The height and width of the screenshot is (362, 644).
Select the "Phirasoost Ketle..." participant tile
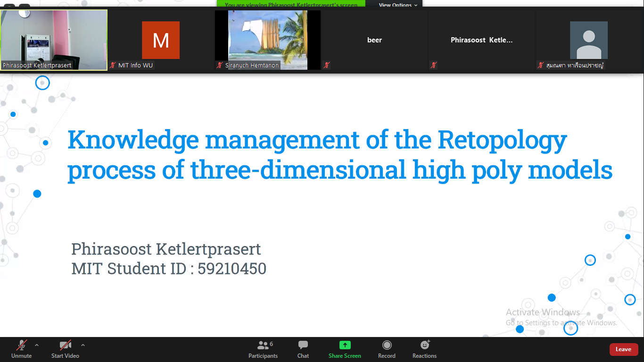pos(481,40)
